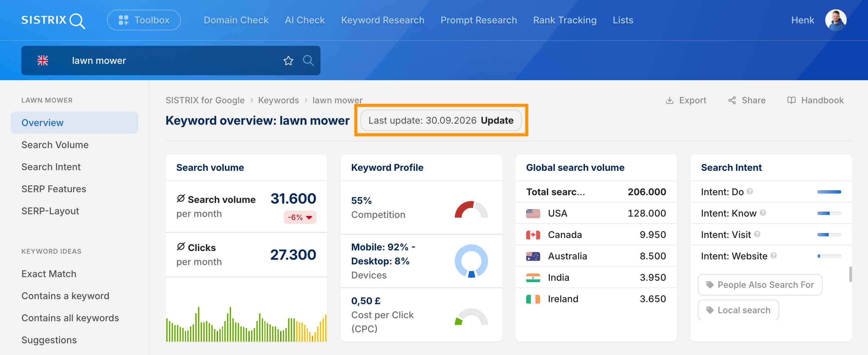The width and height of the screenshot is (868, 355).
Task: Click the Intent: Do progress bar
Action: 829,192
